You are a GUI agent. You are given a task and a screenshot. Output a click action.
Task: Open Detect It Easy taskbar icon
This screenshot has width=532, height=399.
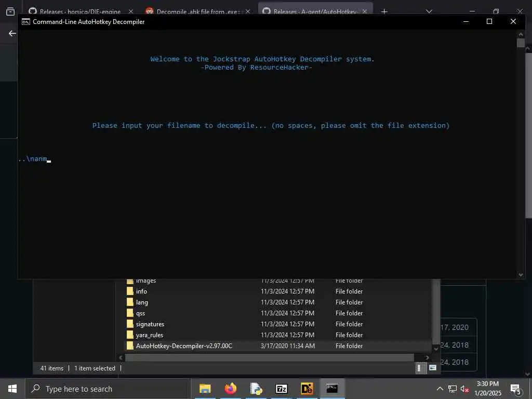point(307,389)
